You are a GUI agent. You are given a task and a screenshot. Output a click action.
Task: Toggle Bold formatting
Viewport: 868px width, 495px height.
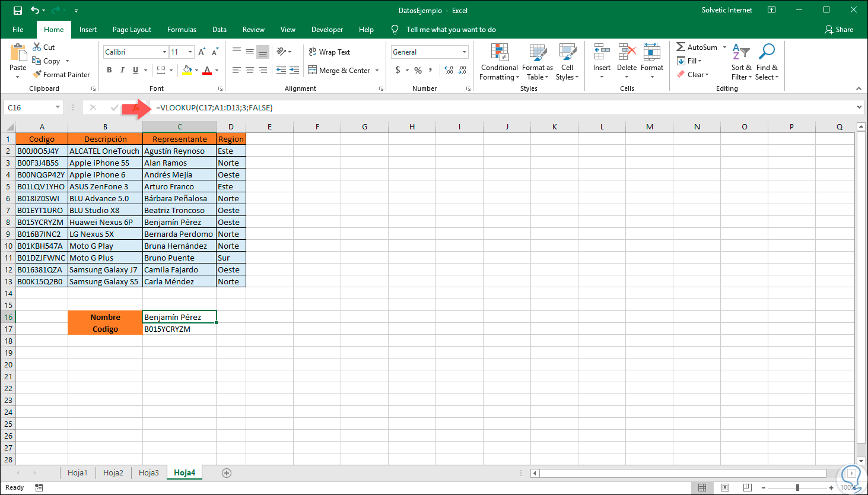pyautogui.click(x=109, y=70)
